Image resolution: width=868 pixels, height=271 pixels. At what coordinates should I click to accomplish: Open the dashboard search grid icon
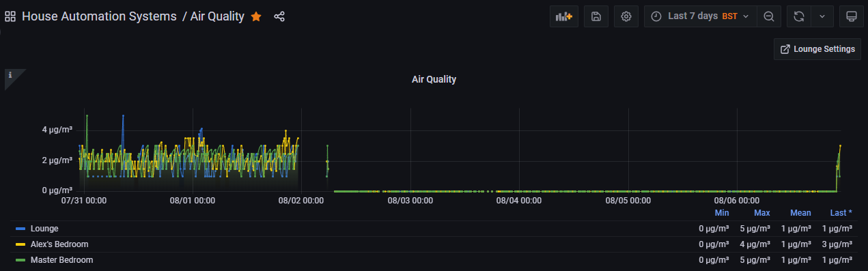pyautogui.click(x=10, y=16)
